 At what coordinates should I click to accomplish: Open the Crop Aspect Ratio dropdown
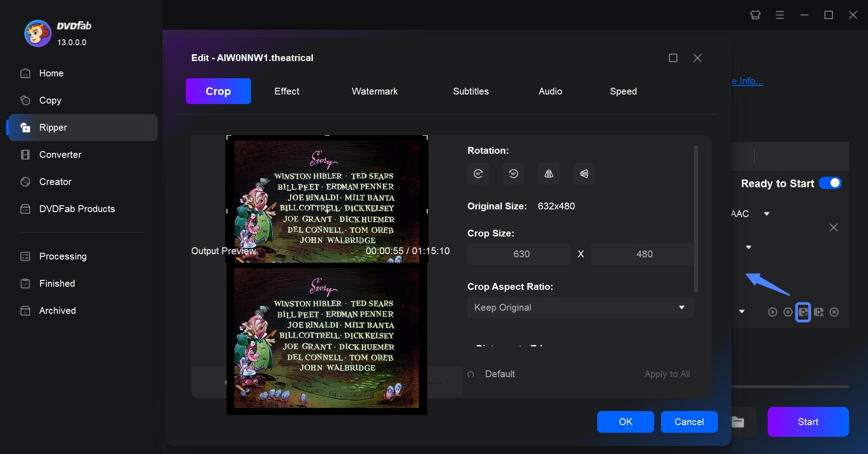(580, 307)
